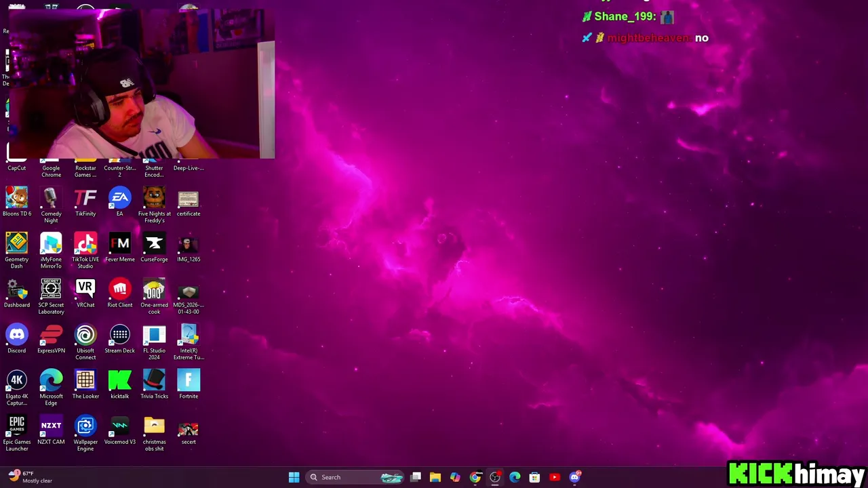868x488 pixels.
Task: Launch Microsoft Edge from the desktop
Action: 51,388
